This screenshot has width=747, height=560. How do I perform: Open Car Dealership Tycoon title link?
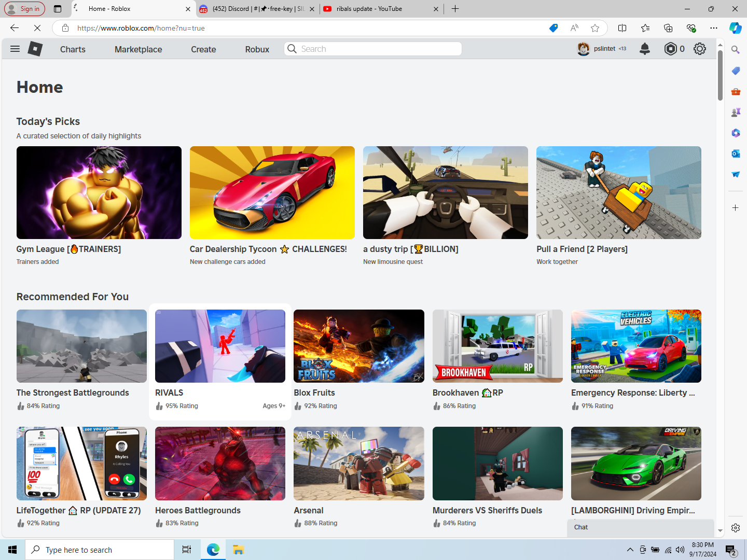(x=268, y=249)
